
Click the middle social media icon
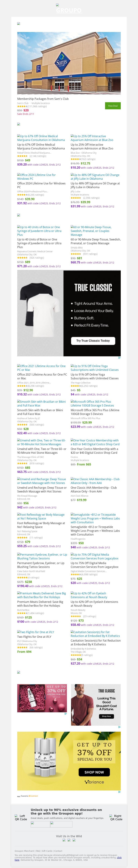[69, 840]
